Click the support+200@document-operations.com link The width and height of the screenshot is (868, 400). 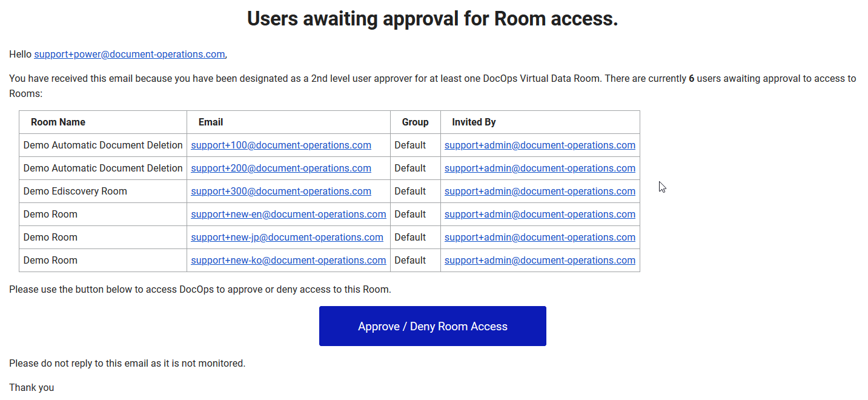[x=281, y=168]
